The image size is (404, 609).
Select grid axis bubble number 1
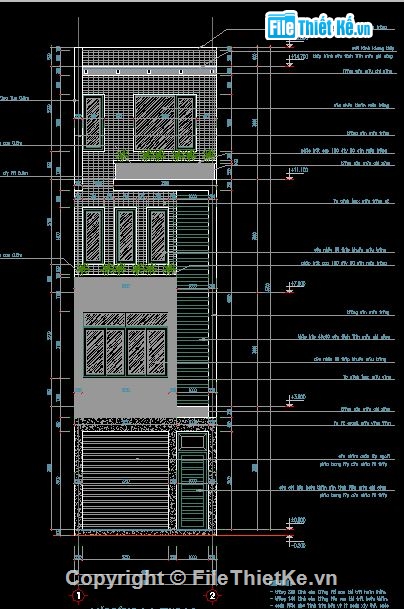click(x=78, y=595)
